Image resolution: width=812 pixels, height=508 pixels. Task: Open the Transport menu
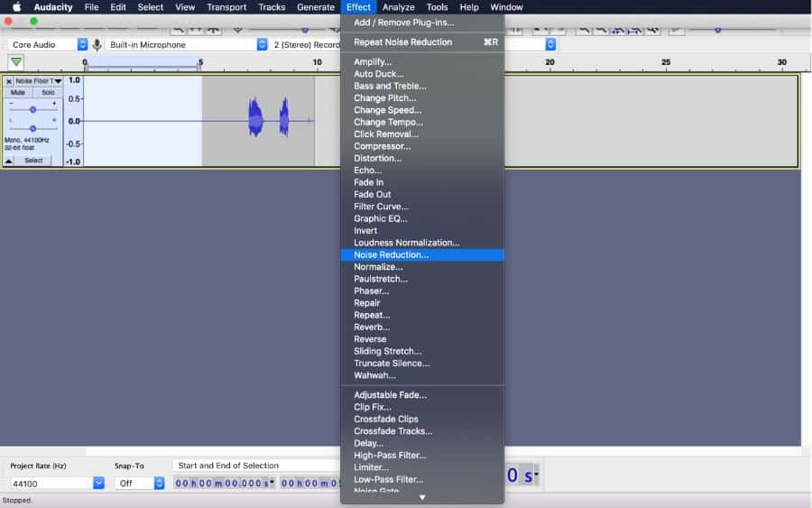[226, 7]
